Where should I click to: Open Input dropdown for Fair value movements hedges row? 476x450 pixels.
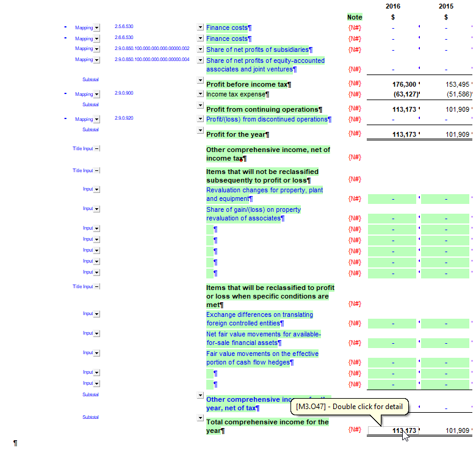point(96,353)
